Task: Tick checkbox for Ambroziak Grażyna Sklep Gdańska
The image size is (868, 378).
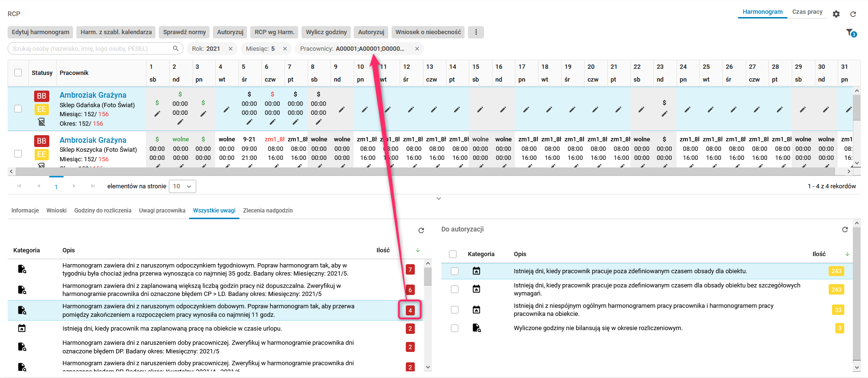Action: tap(18, 109)
